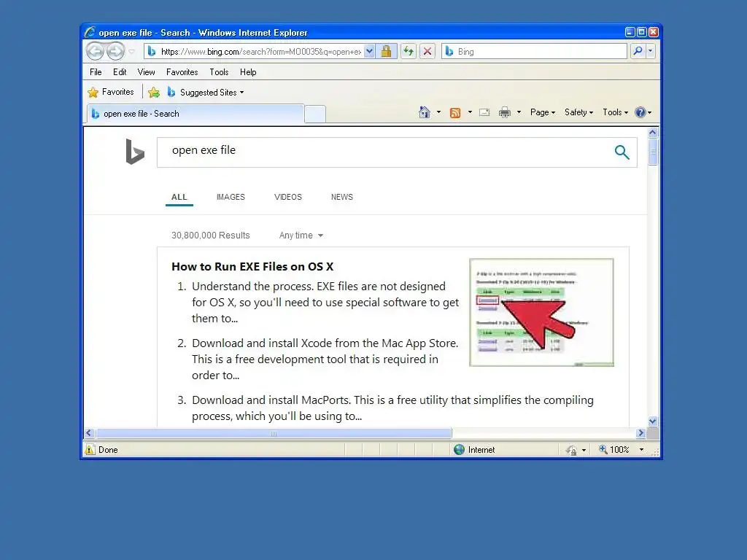747x560 pixels.
Task: Click the Bing logo on the page
Action: [x=135, y=152]
